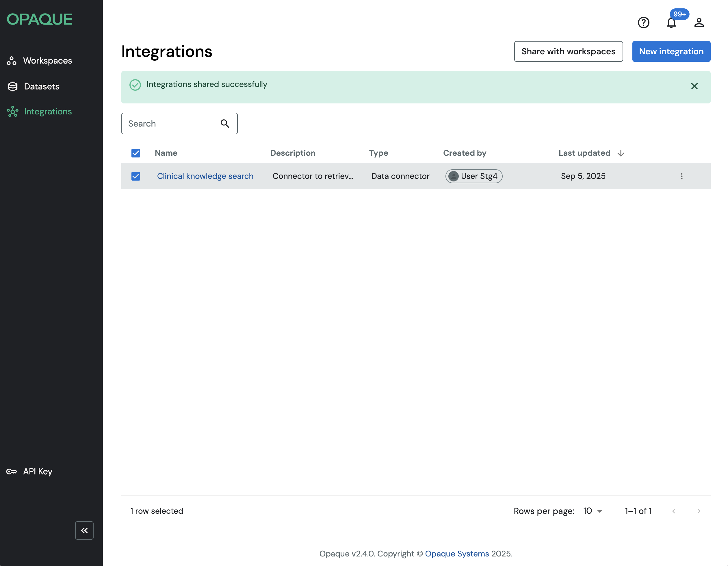
Task: Go to next page chevron
Action: 699,511
